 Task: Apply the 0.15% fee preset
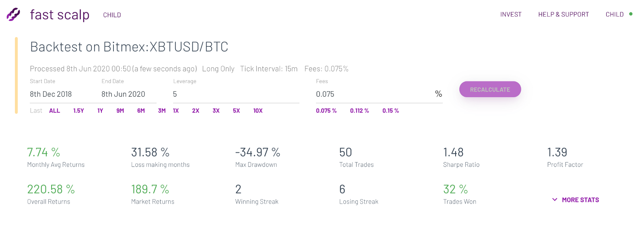tap(390, 110)
